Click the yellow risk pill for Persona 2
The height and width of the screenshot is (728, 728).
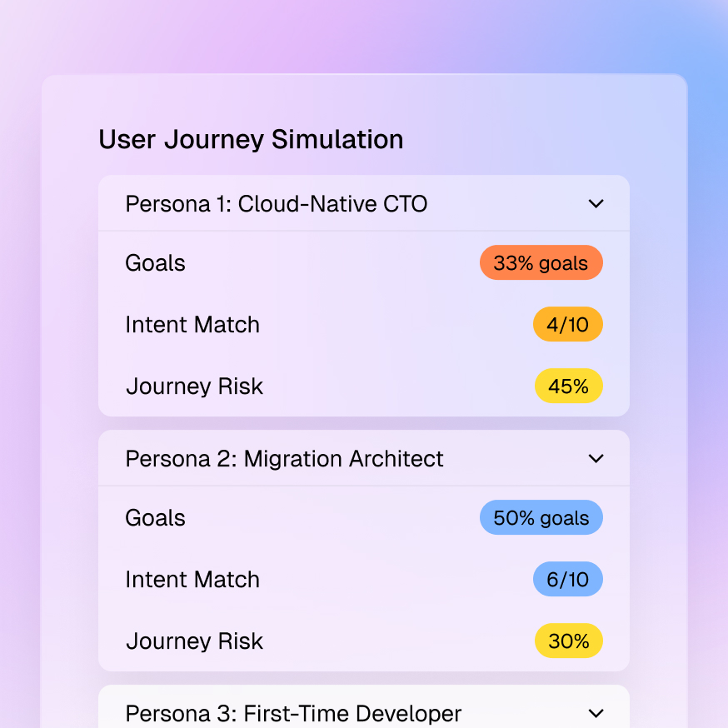(x=568, y=641)
